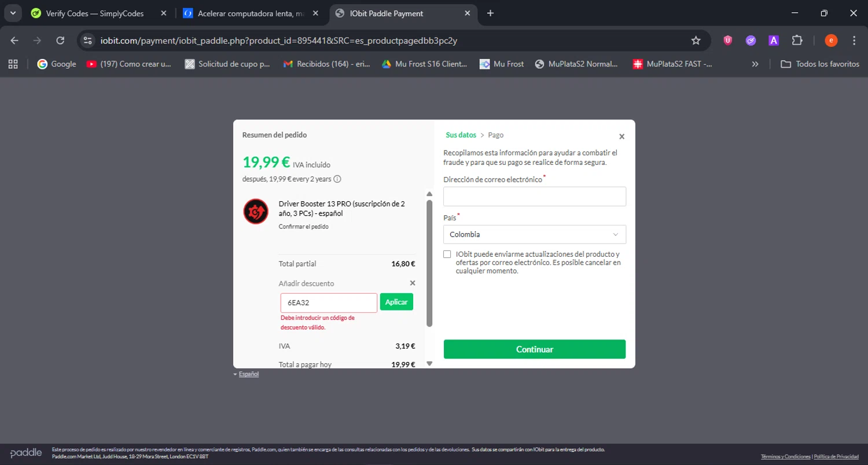Viewport: 868px width, 465px height.
Task: Open MuPlataS2 FAST bookmark
Action: point(672,64)
